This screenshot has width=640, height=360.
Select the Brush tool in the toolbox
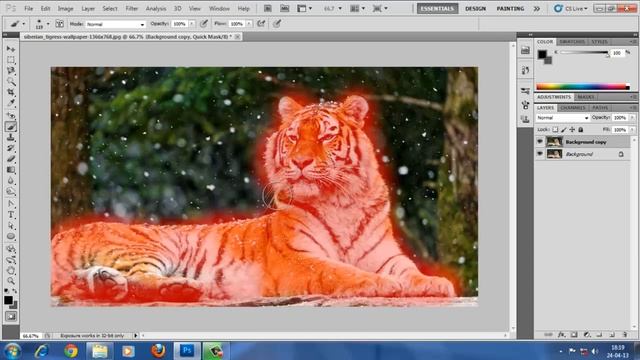[11, 127]
